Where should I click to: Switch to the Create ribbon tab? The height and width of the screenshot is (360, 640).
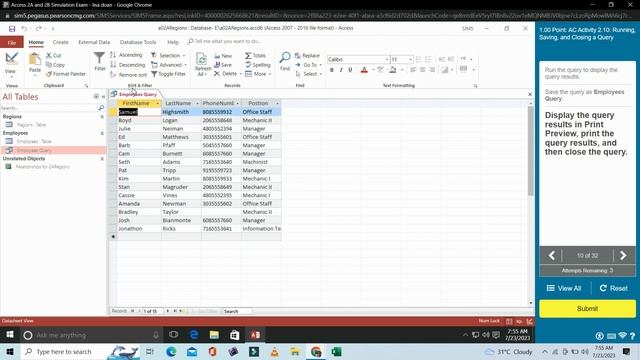click(x=60, y=42)
